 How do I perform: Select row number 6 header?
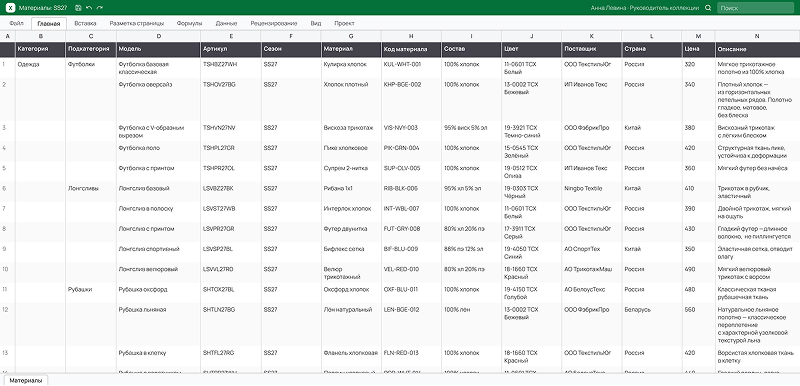coord(7,192)
